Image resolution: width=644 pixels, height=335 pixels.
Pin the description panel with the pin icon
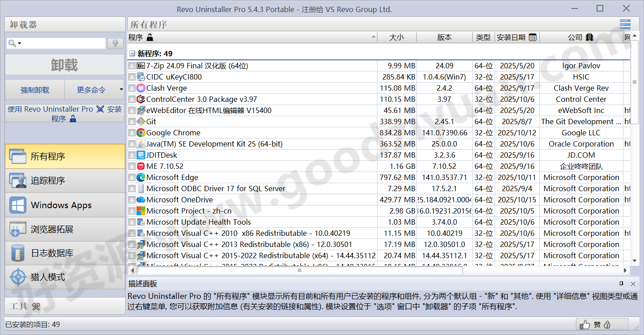[621, 284]
